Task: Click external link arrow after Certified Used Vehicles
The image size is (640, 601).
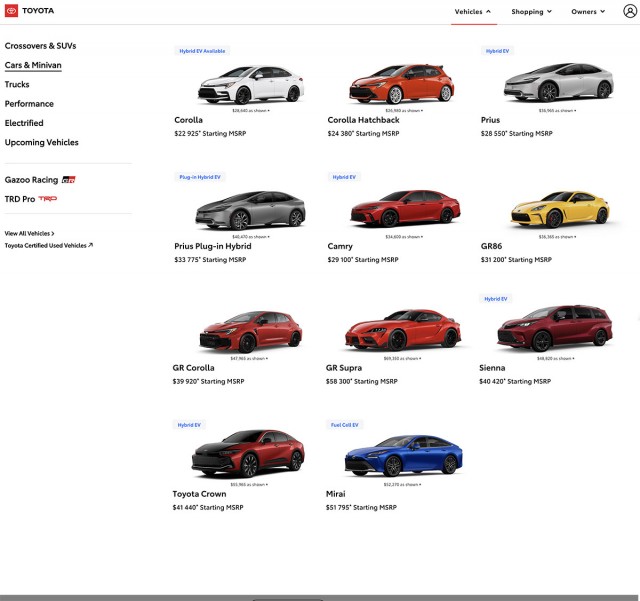Action: point(91,245)
